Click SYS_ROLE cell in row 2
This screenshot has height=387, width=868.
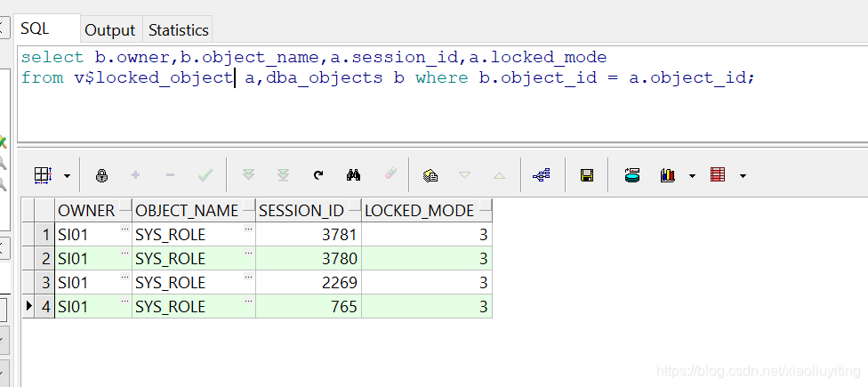(194, 259)
